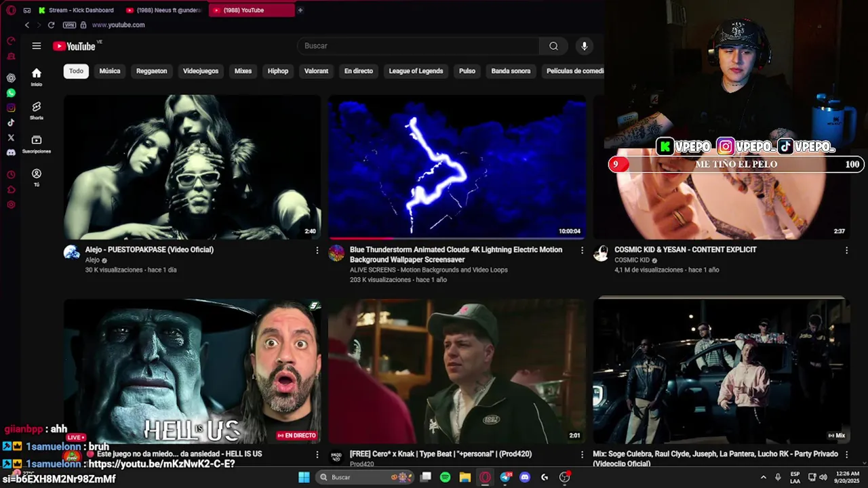This screenshot has width=868, height=488.
Task: Switch to Stream - Kick Dashboard tab
Action: point(77,10)
